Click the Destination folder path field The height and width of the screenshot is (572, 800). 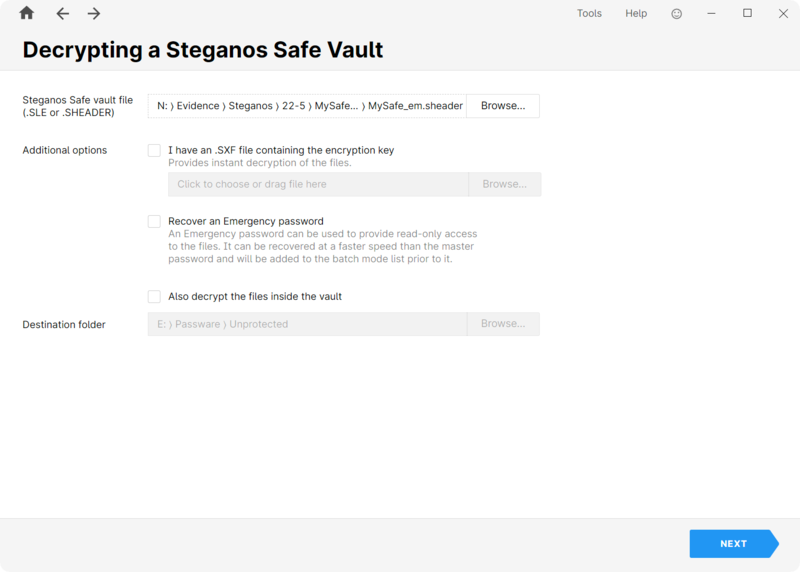point(307,324)
